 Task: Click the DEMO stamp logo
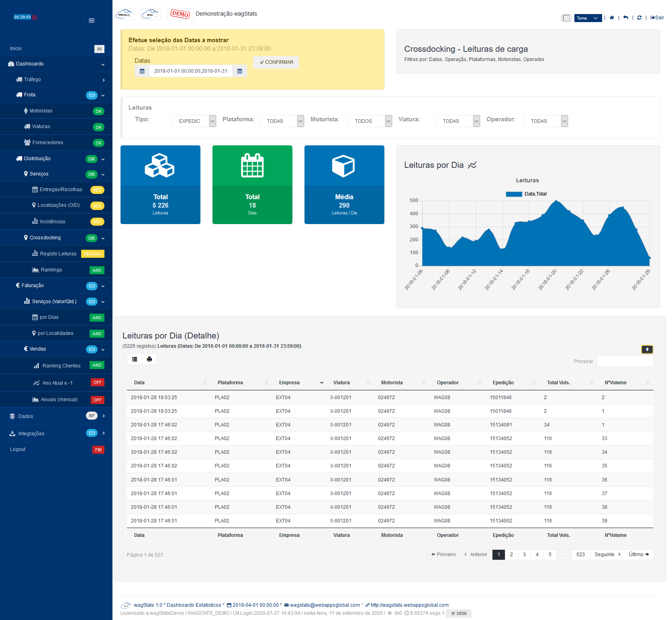coord(180,14)
